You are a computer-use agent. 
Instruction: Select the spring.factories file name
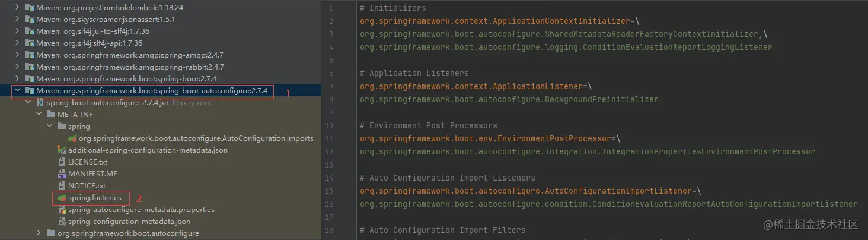coord(95,198)
